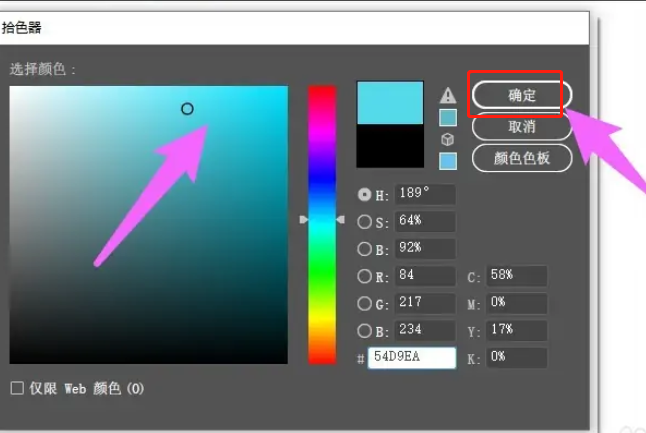The height and width of the screenshot is (433, 646).
Task: Enable the 仅限 Web 颜色 checkbox
Action: [x=16, y=387]
